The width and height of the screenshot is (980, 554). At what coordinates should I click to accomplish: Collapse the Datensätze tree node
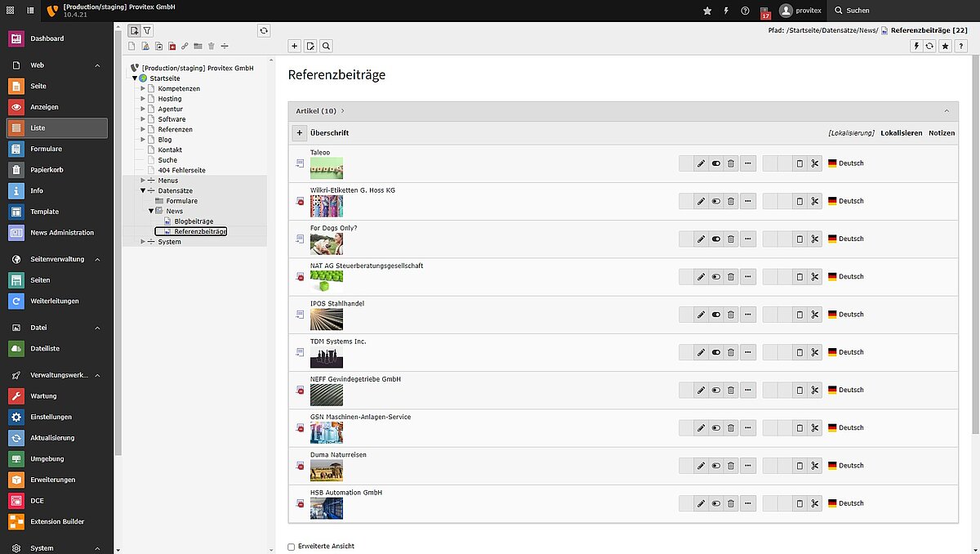[x=143, y=190]
